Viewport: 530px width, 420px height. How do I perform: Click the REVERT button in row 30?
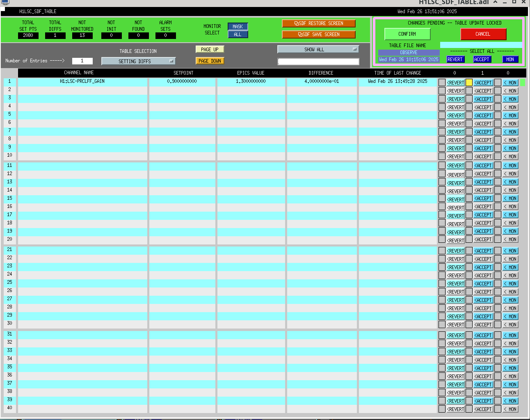click(456, 324)
